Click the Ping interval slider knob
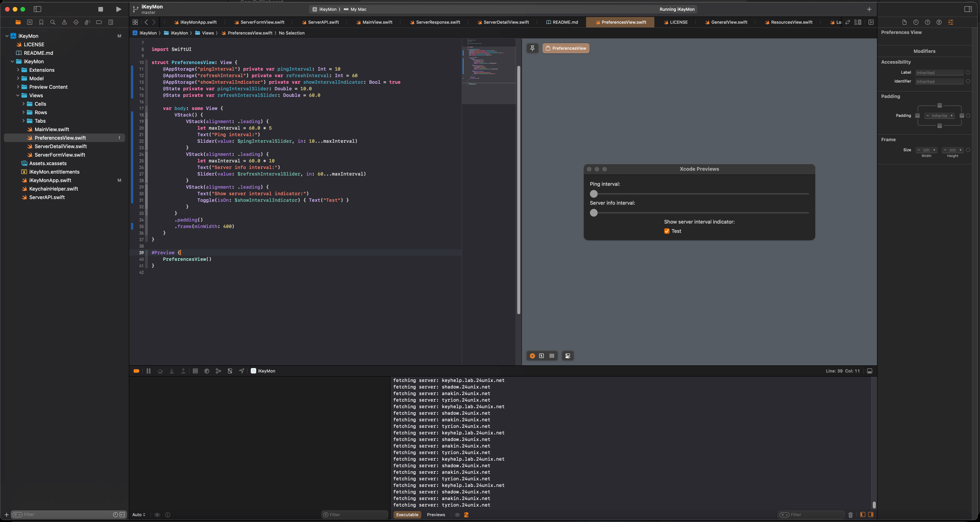This screenshot has width=980, height=522. (x=594, y=194)
